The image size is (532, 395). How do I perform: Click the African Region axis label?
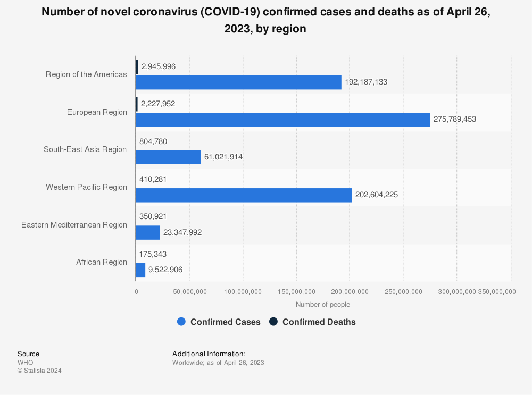tap(102, 262)
